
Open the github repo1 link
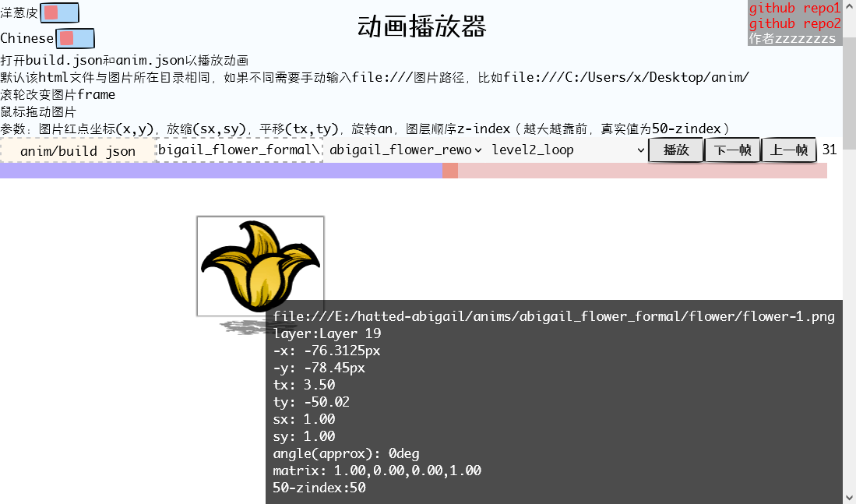click(x=794, y=9)
